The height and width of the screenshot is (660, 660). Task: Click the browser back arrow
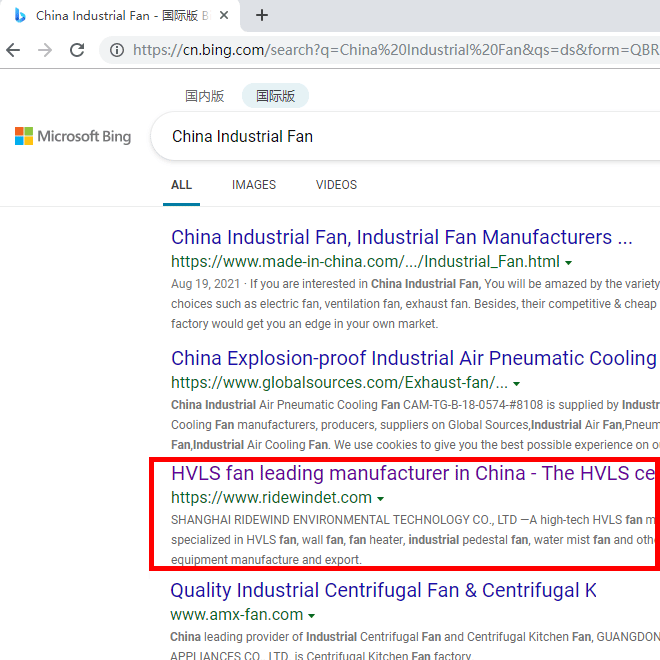point(13,50)
